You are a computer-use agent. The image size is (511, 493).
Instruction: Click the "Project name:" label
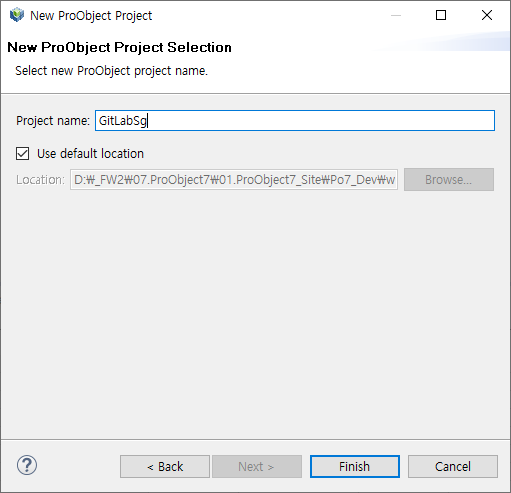click(x=53, y=121)
